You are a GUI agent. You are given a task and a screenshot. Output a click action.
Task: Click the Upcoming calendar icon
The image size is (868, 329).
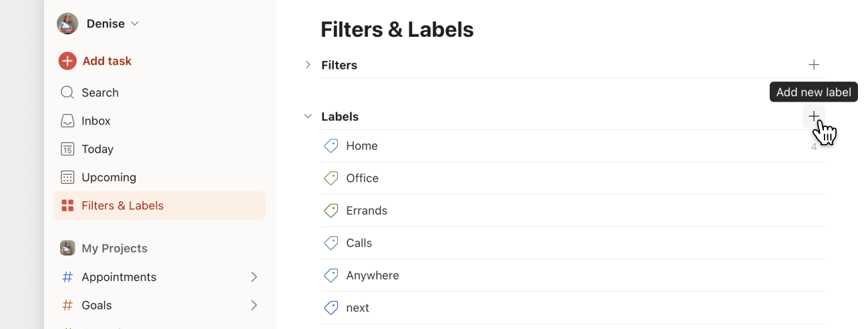tap(67, 177)
